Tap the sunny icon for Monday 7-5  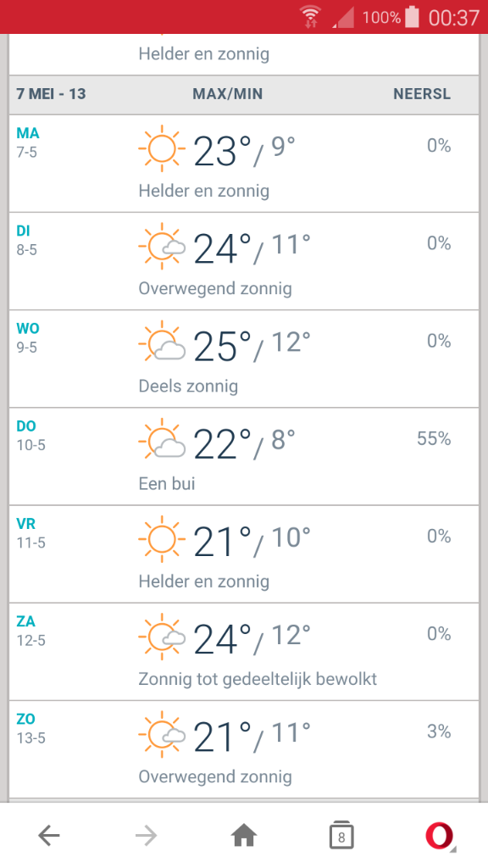point(162,148)
